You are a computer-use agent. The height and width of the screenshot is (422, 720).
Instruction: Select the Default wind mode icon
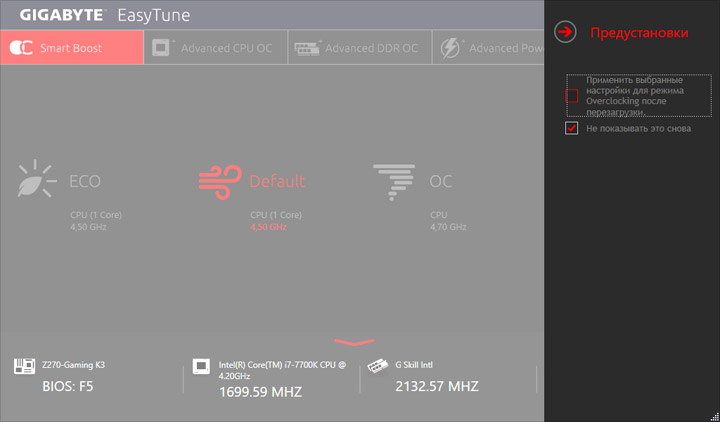tap(220, 182)
